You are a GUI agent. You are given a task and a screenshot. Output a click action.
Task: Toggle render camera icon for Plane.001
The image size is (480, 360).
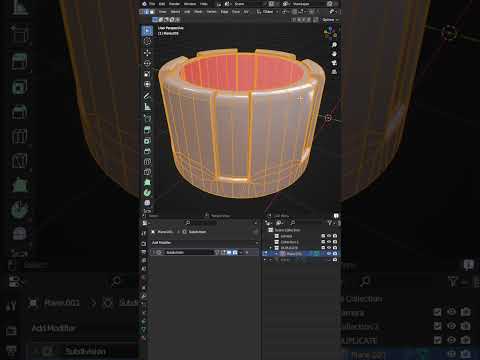pos(335,254)
